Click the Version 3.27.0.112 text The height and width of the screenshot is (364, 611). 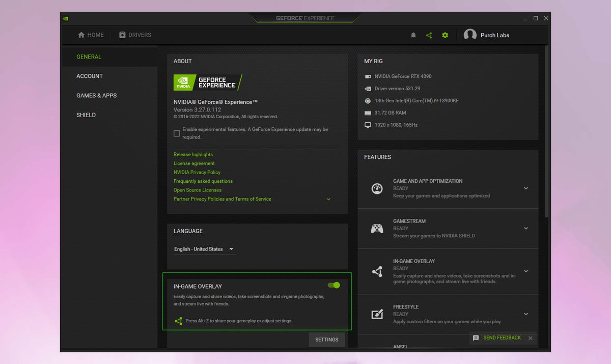pos(198,110)
